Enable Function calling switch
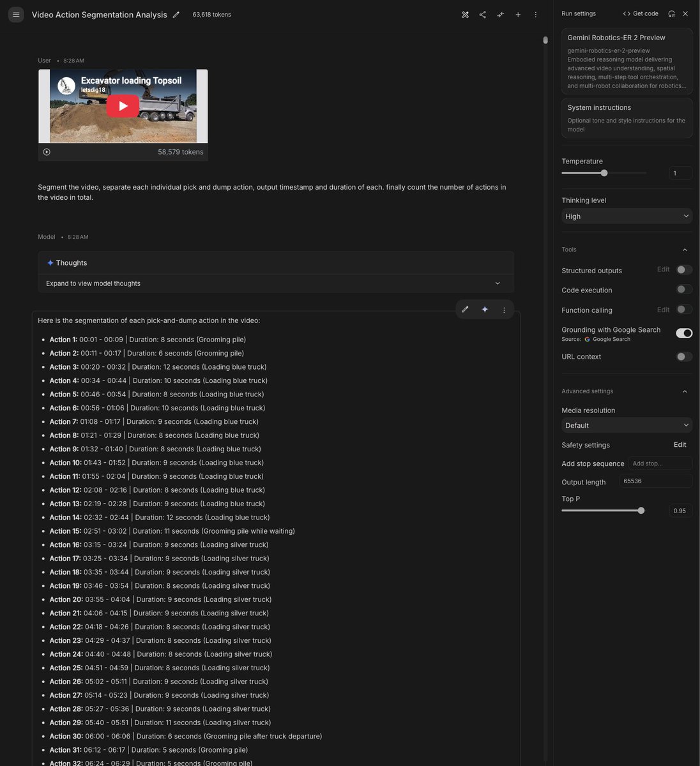 684,310
